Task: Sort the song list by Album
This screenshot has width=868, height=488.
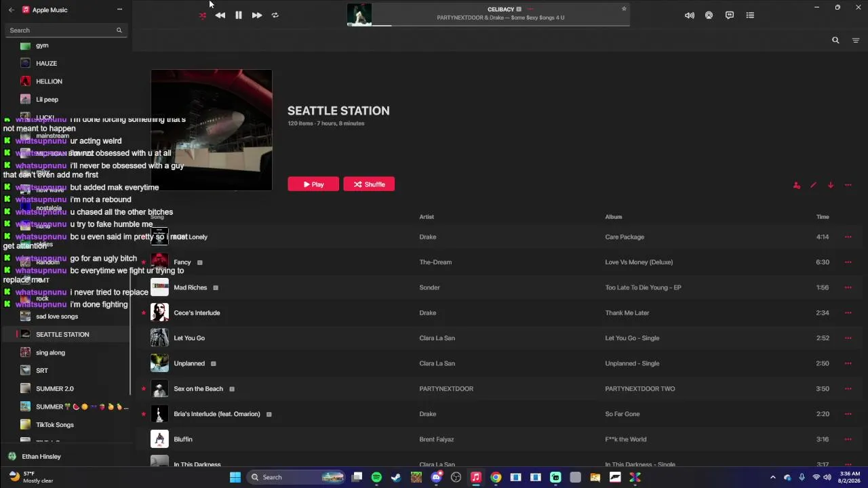Action: [x=614, y=217]
